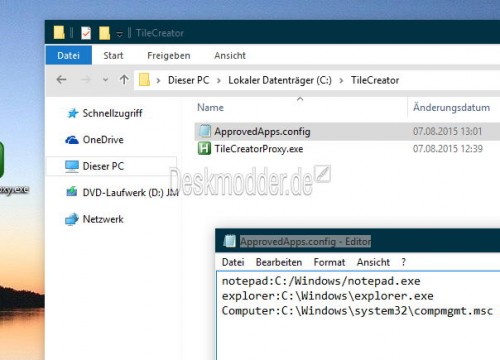Click Lokaler Datenträger (C:) breadcrumb
500x360 pixels.
click(x=280, y=80)
